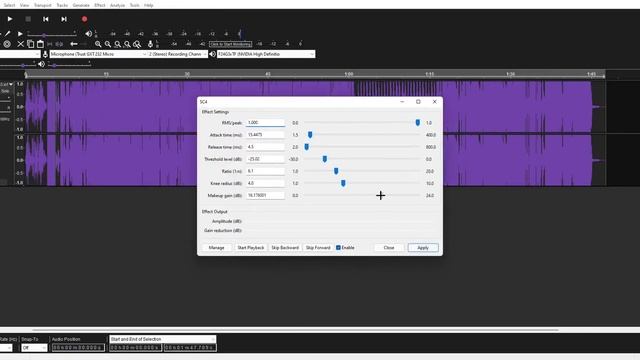Open the track name dropdown menu

tap(6, 84)
